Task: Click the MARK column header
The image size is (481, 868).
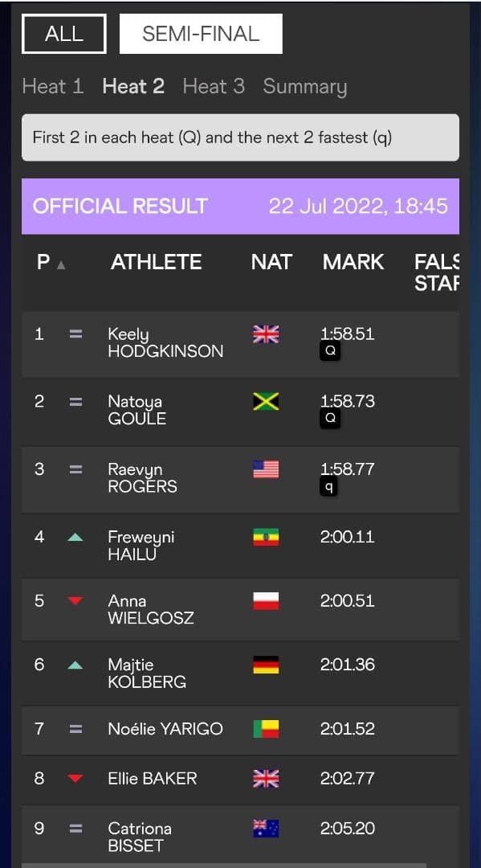Action: (x=353, y=262)
